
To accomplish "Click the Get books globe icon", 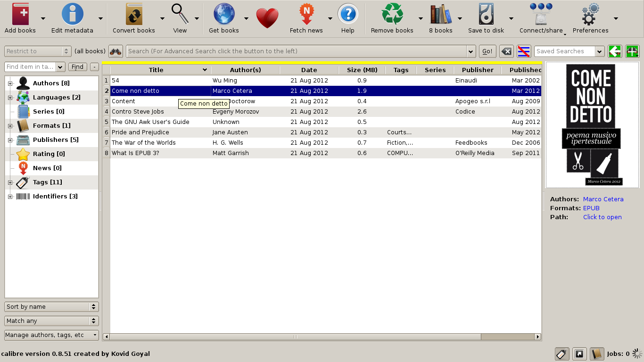I will click(224, 14).
